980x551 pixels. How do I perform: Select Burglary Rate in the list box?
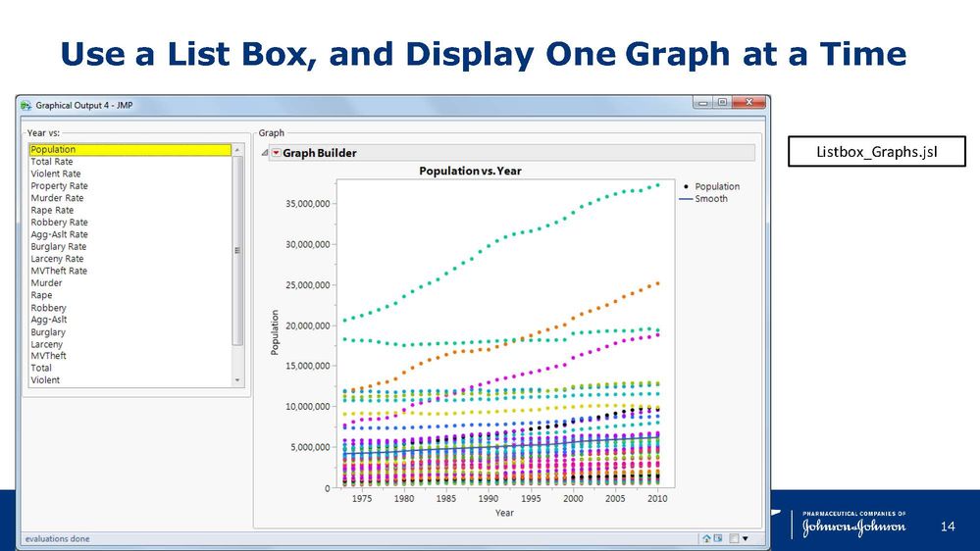[130, 246]
